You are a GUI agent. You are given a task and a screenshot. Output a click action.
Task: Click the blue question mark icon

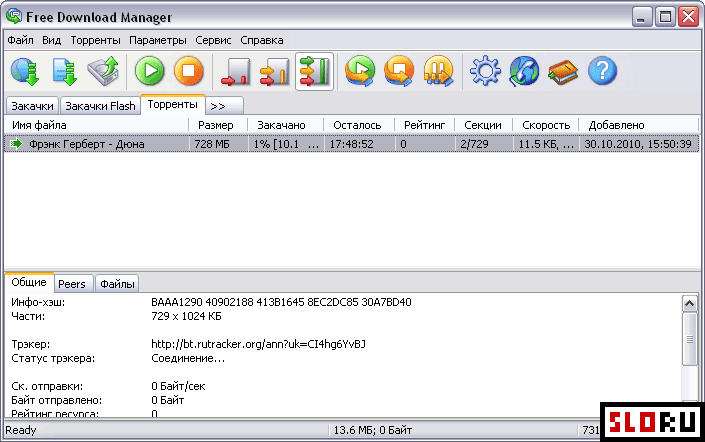[602, 71]
